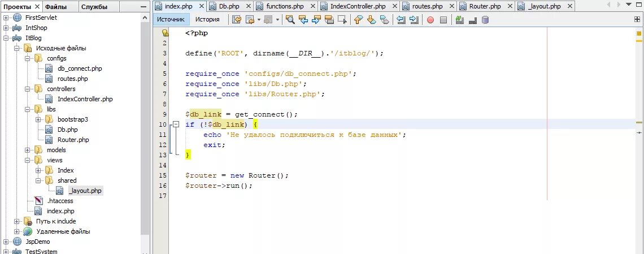Click the green N toolbar icon
The width and height of the screenshot is (644, 254).
click(460, 19)
